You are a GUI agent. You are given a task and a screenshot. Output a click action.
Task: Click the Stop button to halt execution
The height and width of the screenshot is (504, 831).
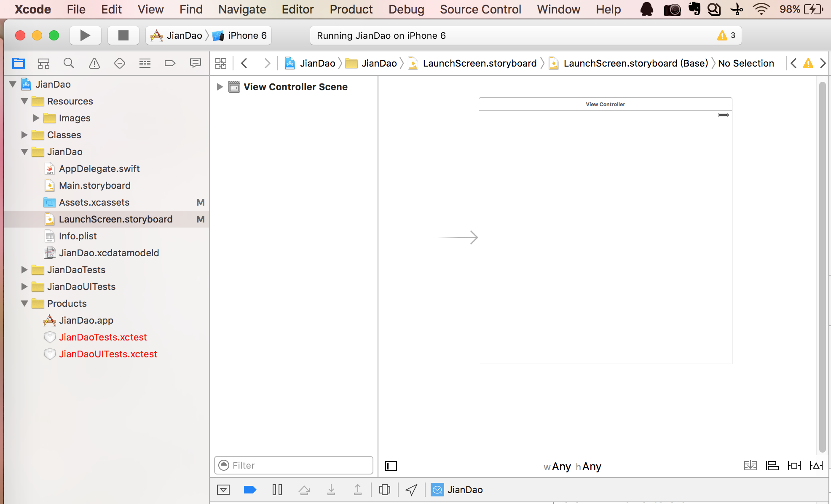[122, 35]
